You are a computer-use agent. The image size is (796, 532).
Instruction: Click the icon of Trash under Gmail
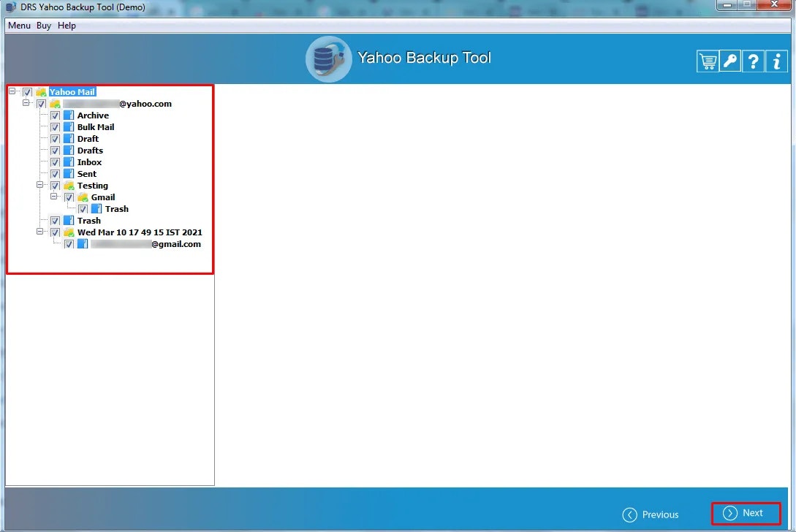[96, 209]
